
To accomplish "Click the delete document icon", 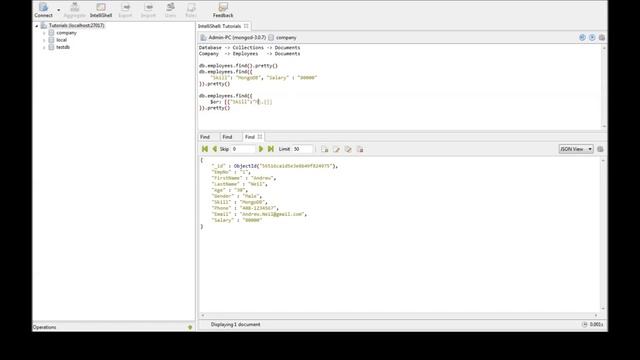I will pyautogui.click(x=360, y=149).
